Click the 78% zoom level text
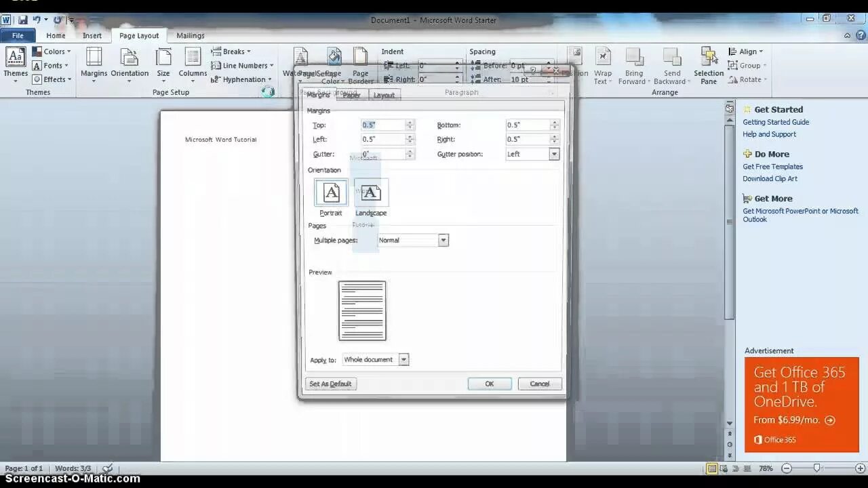This screenshot has width=868, height=488. click(x=766, y=468)
